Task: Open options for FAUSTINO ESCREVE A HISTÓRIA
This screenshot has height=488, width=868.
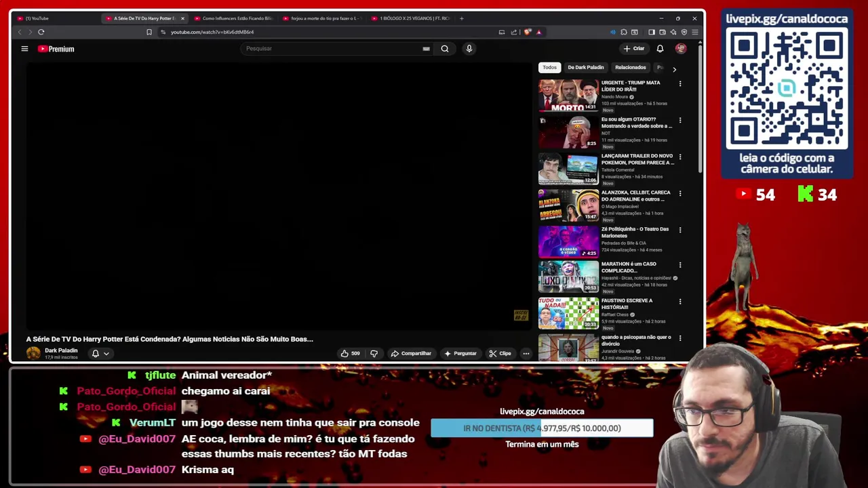Action: (680, 302)
